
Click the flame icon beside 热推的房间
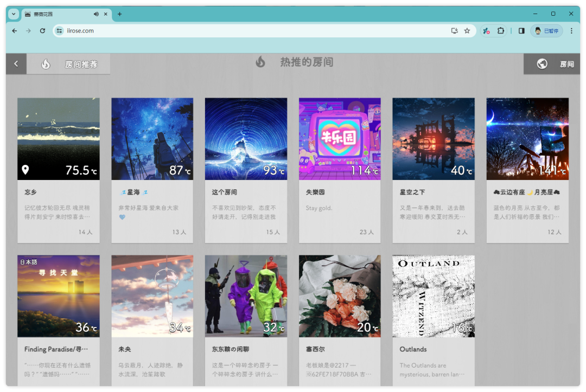(x=260, y=62)
